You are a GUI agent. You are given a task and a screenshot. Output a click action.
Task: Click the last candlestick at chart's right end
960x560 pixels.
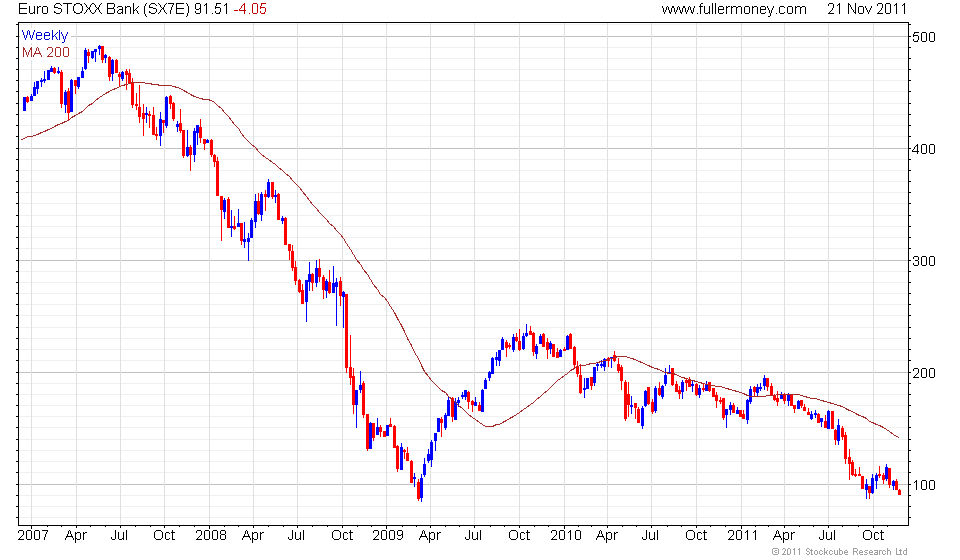click(x=899, y=490)
